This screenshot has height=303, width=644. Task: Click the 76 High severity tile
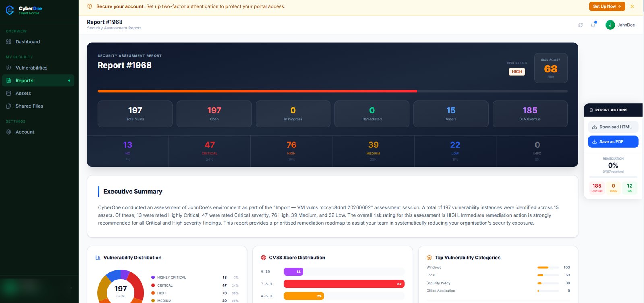291,151
